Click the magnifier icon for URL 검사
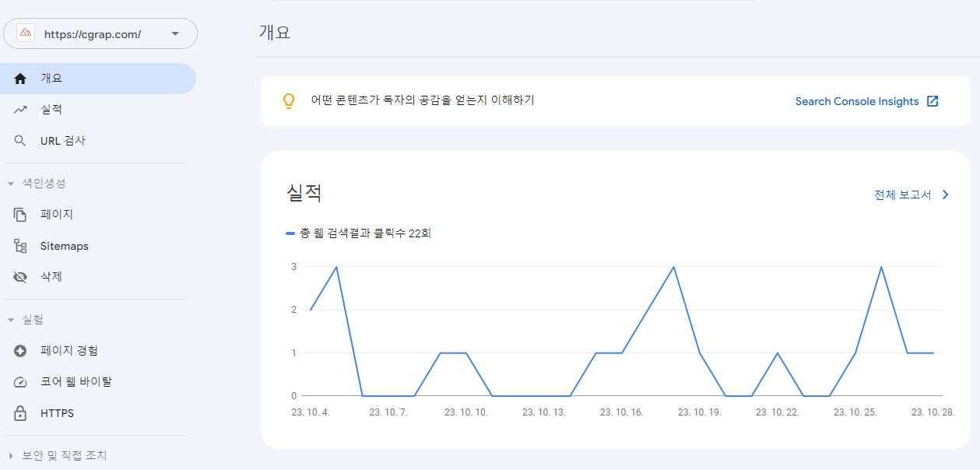Screen dimensions: 980x470 click(21, 141)
